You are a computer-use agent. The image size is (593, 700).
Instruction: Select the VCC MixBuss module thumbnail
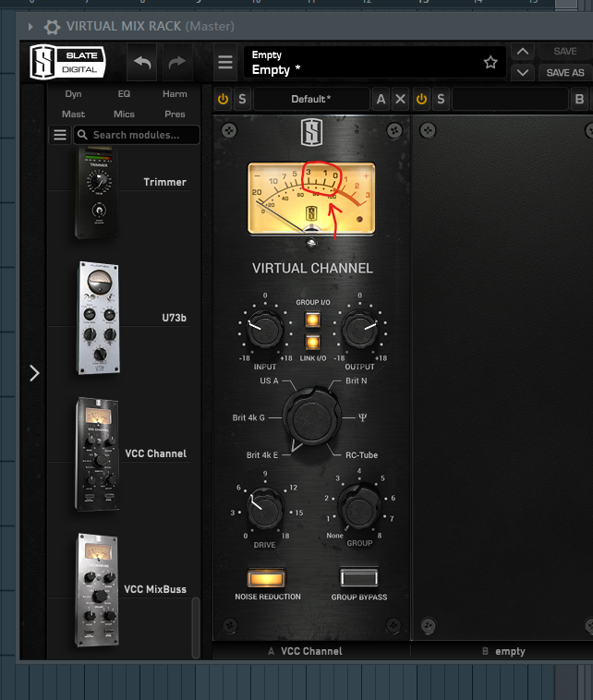pos(98,589)
